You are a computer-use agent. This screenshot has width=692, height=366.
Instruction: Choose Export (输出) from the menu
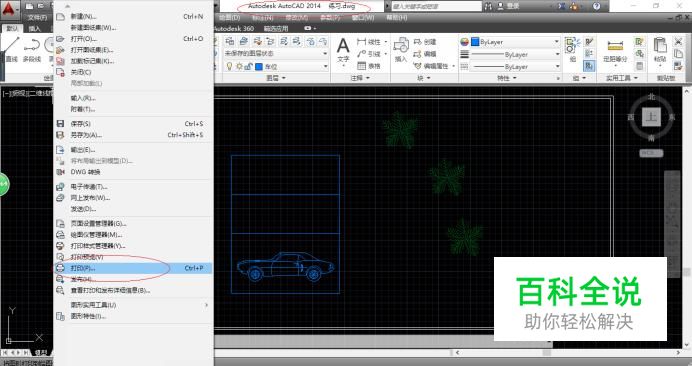(133, 150)
